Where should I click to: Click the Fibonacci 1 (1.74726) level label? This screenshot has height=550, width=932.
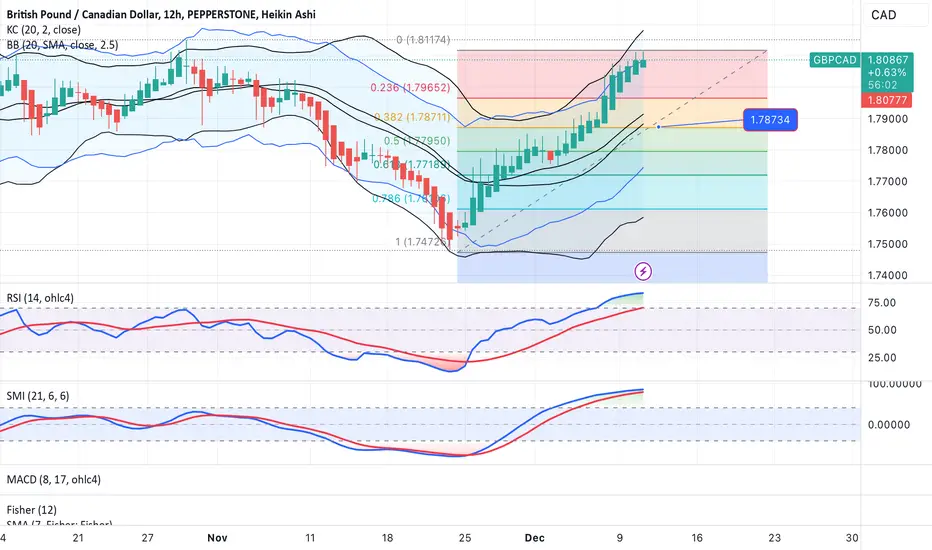[x=422, y=242]
